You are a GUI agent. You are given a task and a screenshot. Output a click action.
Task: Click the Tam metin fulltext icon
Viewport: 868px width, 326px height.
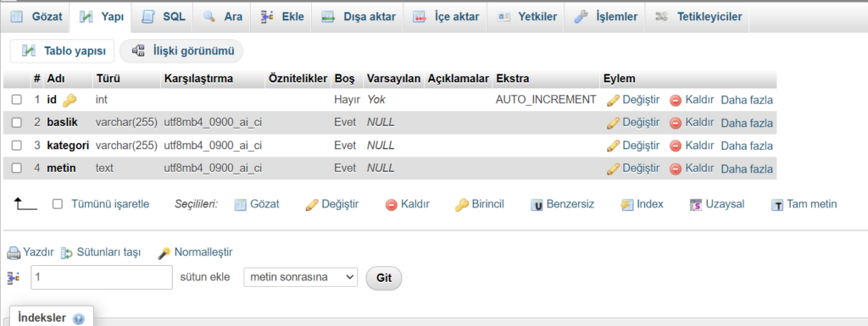coord(777,205)
